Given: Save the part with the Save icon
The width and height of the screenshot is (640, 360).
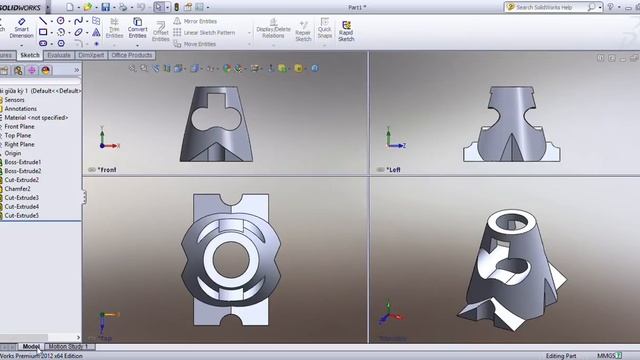Looking at the screenshot, I should 106,7.
